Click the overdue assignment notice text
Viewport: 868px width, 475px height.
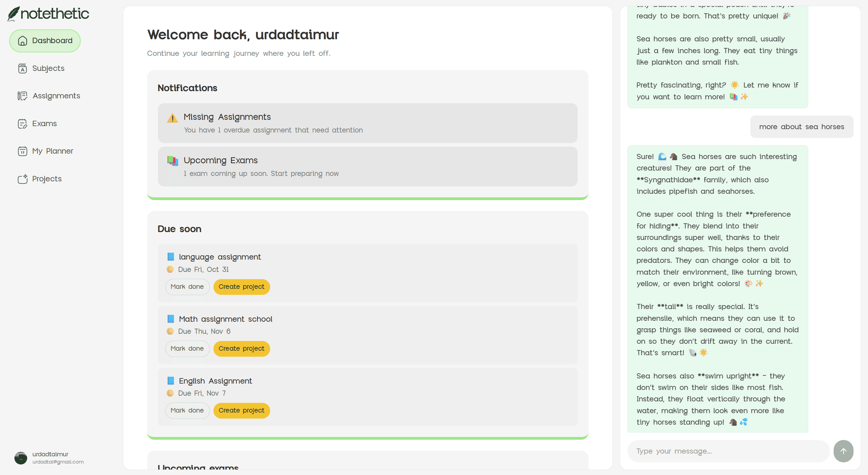273,130
